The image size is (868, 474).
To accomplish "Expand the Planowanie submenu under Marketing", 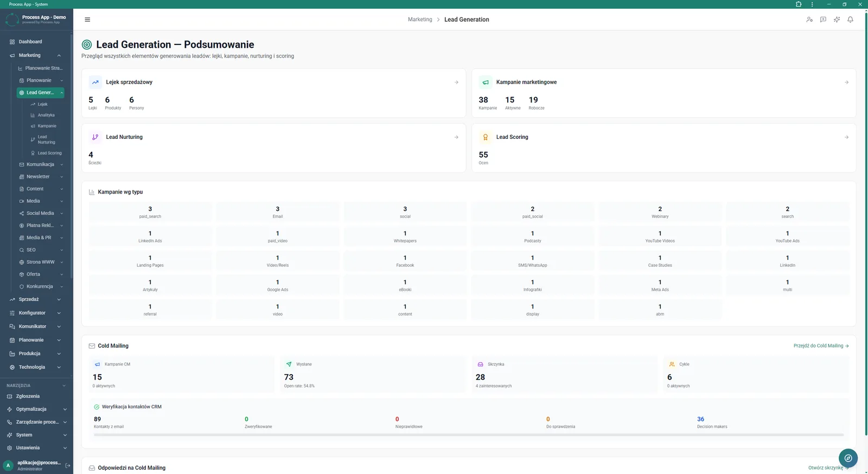I will click(x=61, y=80).
